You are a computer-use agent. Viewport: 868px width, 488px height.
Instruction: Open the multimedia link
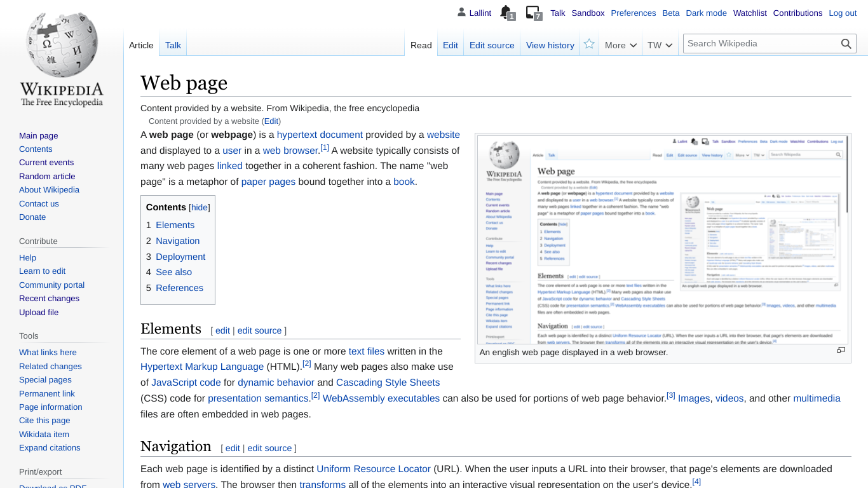coord(817,398)
